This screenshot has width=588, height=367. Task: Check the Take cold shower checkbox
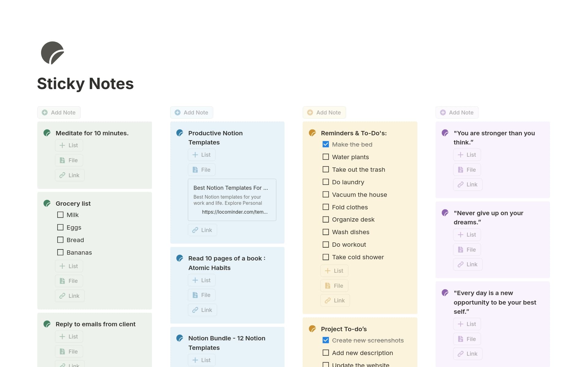(x=326, y=257)
